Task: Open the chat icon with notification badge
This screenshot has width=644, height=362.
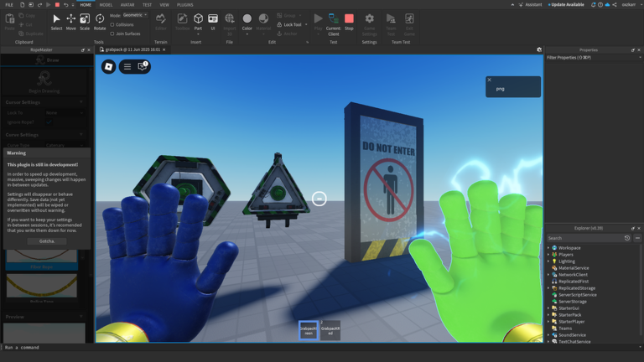Action: pos(143,66)
